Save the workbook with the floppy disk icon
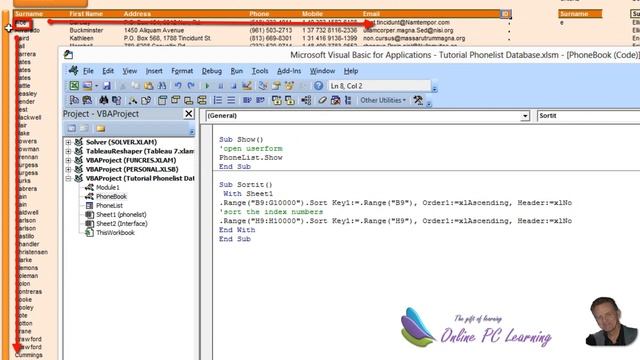Viewport: 640px width, 360px height. click(107, 86)
